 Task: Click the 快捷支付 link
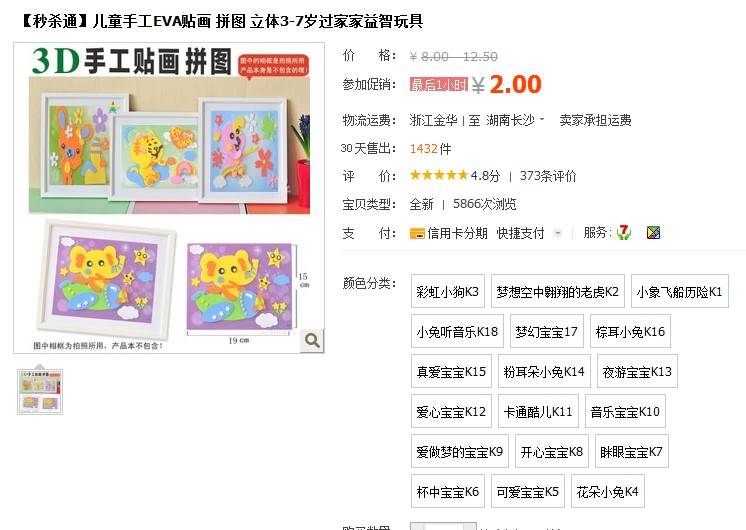tap(520, 233)
